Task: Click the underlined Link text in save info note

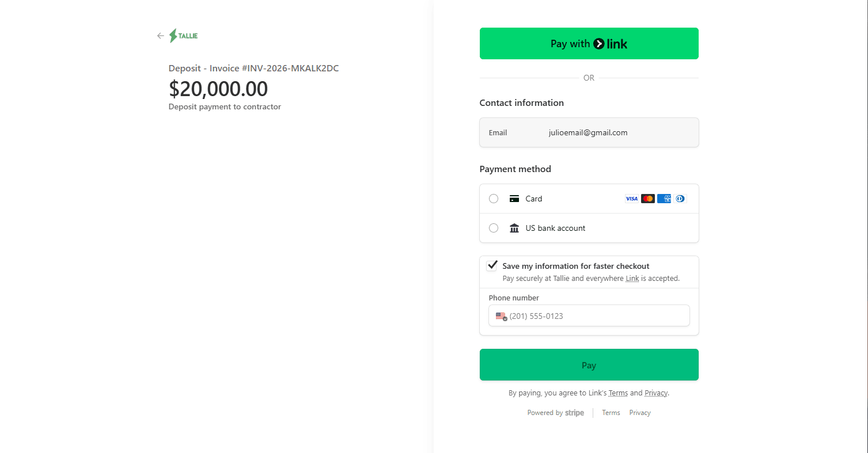Action: 632,278
